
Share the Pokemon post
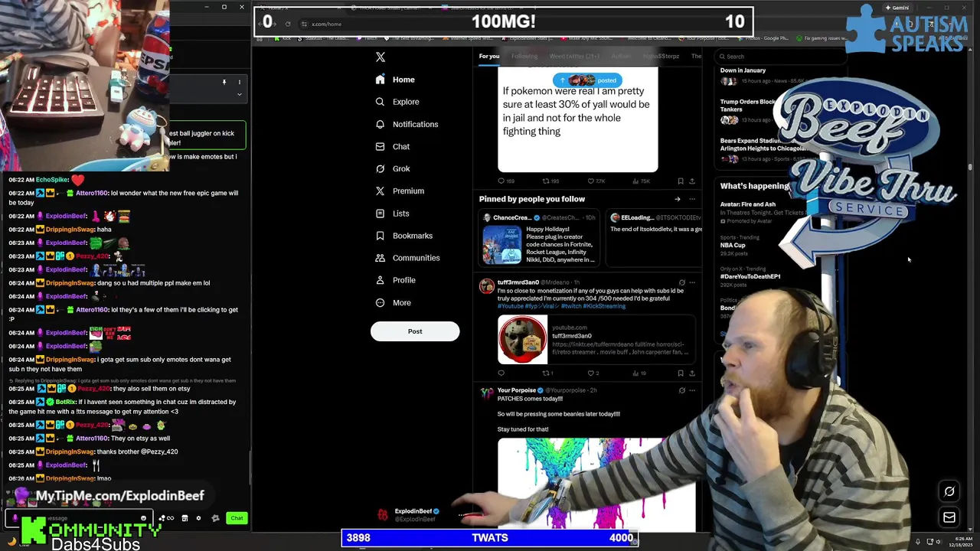pyautogui.click(x=692, y=181)
